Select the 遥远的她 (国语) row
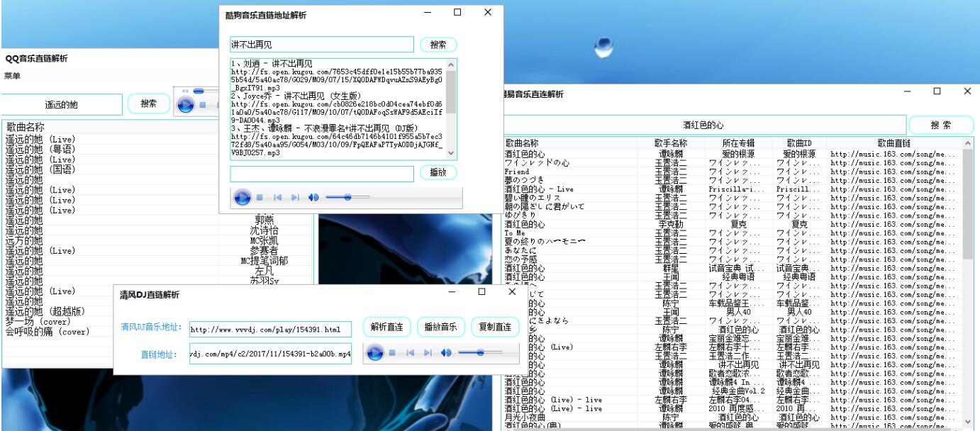The height and width of the screenshot is (431, 980). tap(157, 169)
